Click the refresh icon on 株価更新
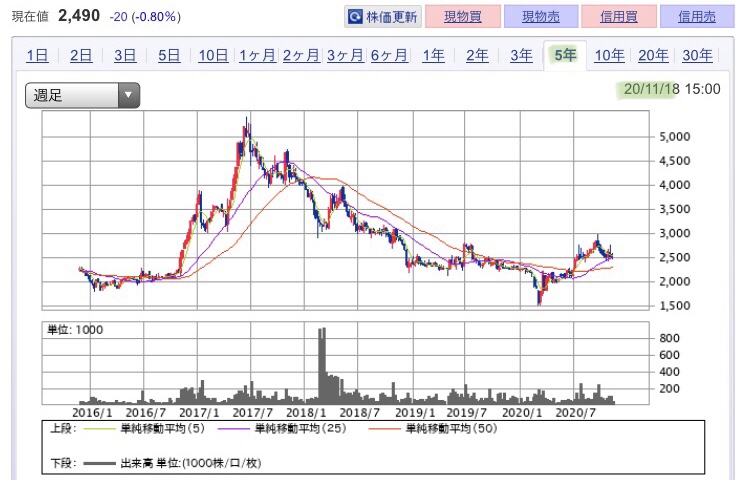743x480 pixels. (x=355, y=16)
